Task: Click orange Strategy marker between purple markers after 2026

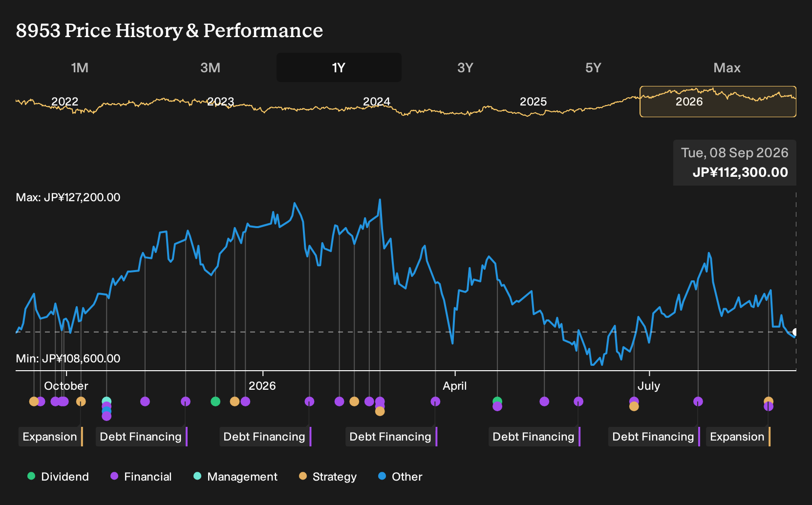Action: [354, 401]
